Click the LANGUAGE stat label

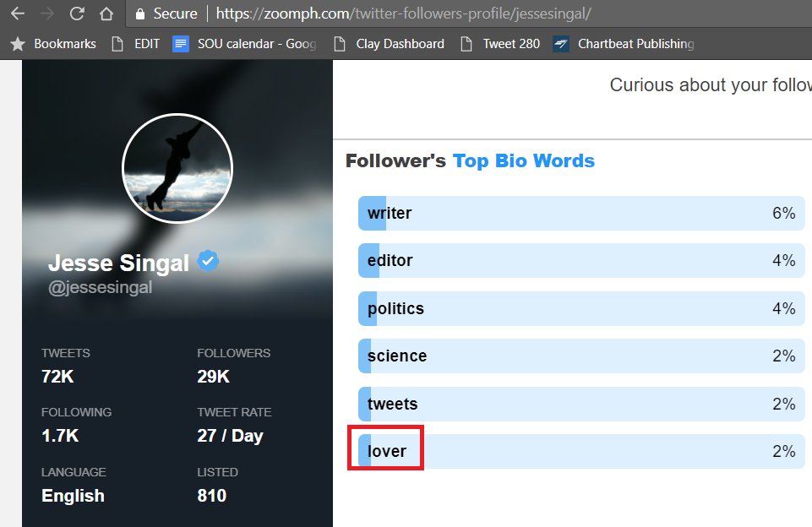(74, 472)
